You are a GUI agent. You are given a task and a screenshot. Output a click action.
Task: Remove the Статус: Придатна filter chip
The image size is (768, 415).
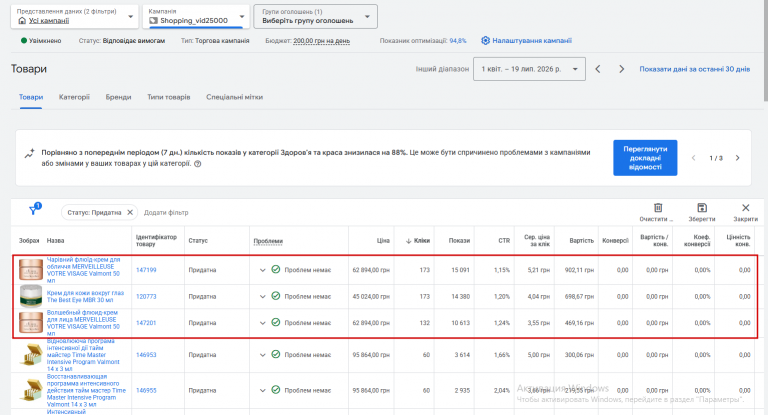coord(130,212)
